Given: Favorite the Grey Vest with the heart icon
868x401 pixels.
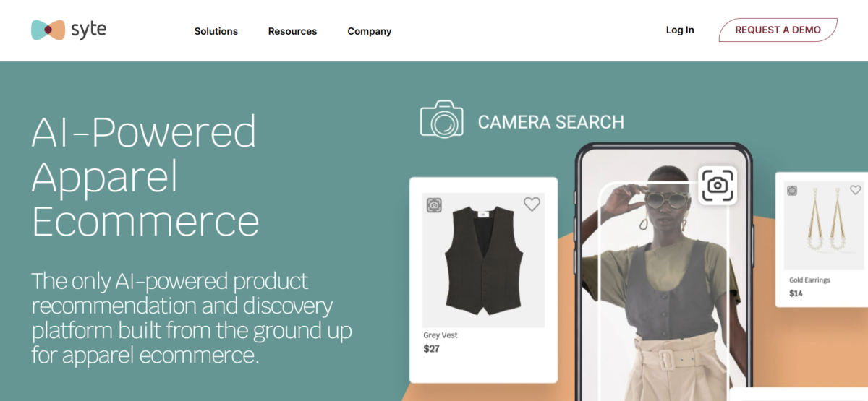Looking at the screenshot, I should (532, 204).
